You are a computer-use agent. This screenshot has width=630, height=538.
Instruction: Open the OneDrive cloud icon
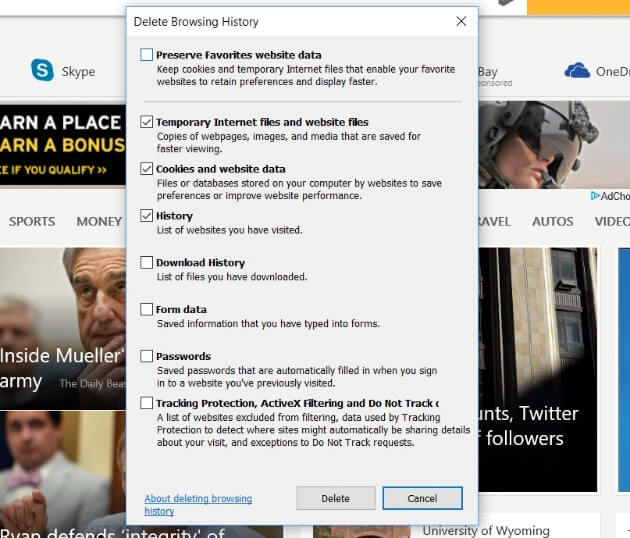[x=577, y=70]
